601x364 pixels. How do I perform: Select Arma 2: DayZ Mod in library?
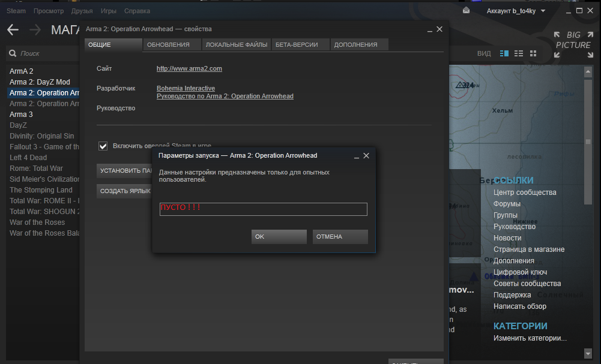click(40, 82)
